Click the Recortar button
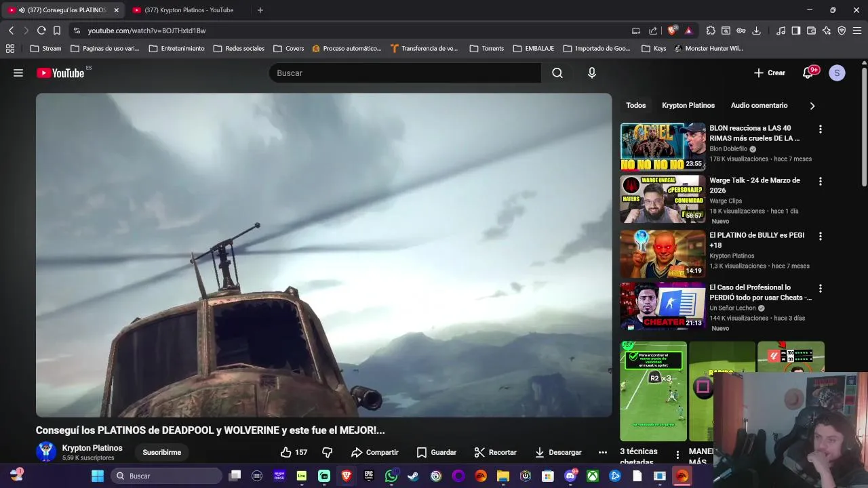The height and width of the screenshot is (488, 868). point(495,452)
